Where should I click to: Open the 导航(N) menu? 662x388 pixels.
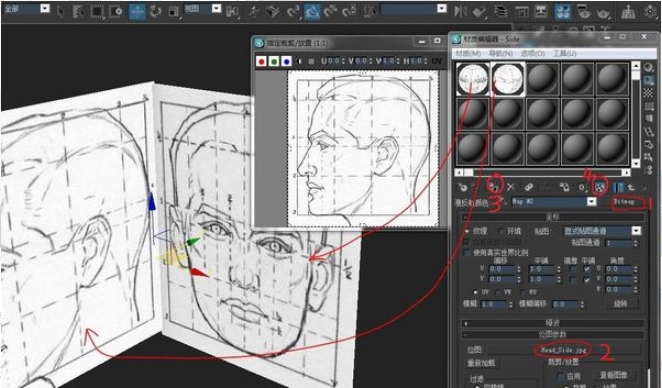click(501, 54)
